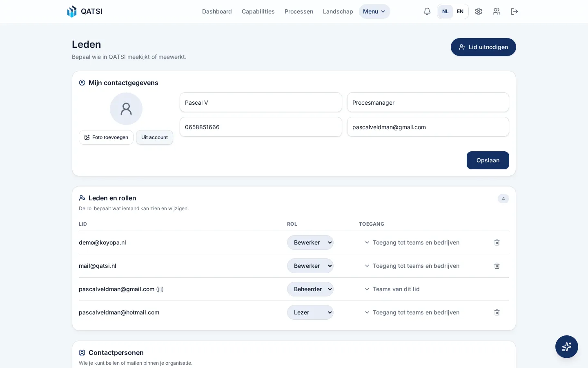The image size is (588, 368).
Task: Open the AI assistant sparkle button
Action: [567, 347]
